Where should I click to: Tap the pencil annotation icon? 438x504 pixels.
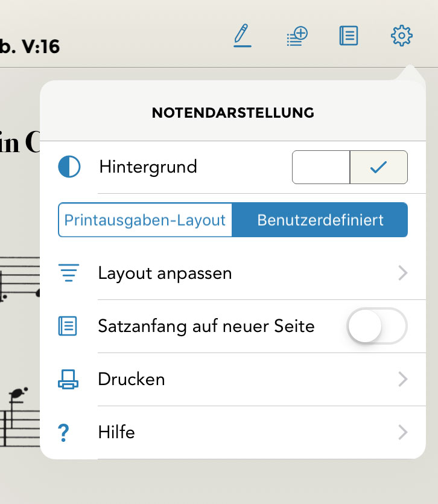pos(243,36)
